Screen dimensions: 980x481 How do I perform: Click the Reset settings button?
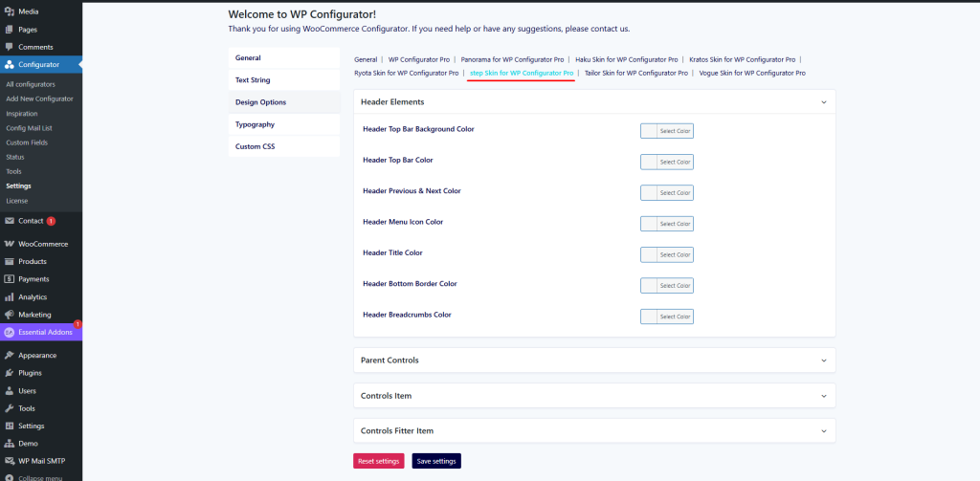tap(379, 461)
